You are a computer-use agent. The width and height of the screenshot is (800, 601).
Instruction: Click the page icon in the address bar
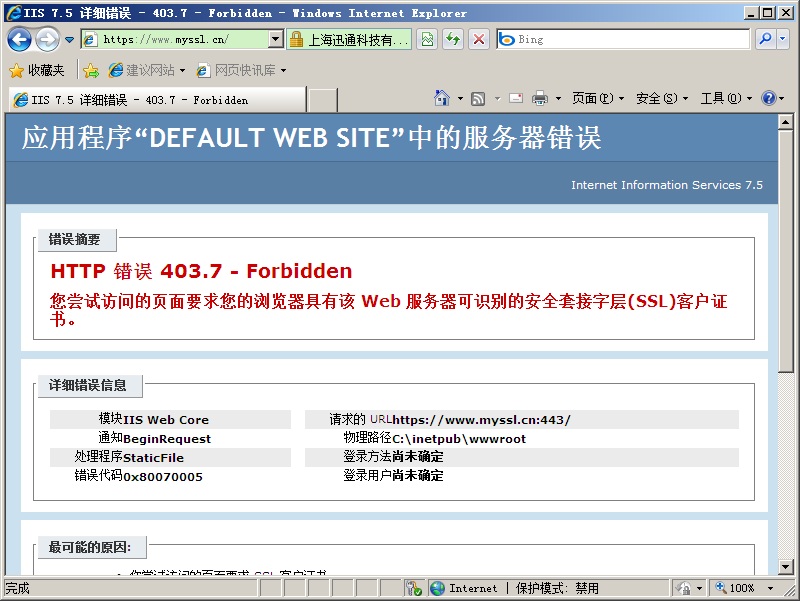[x=90, y=39]
